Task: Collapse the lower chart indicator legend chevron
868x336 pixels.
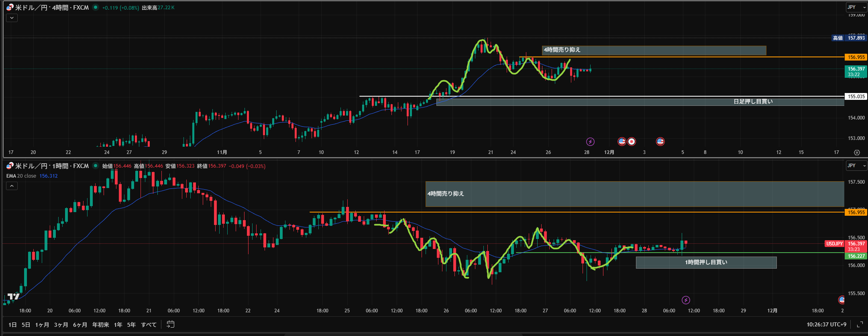Action: [x=12, y=186]
